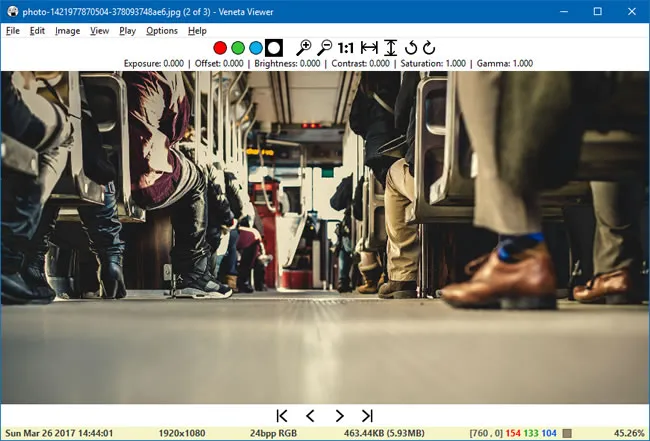
Task: Jump to the last image
Action: point(367,416)
